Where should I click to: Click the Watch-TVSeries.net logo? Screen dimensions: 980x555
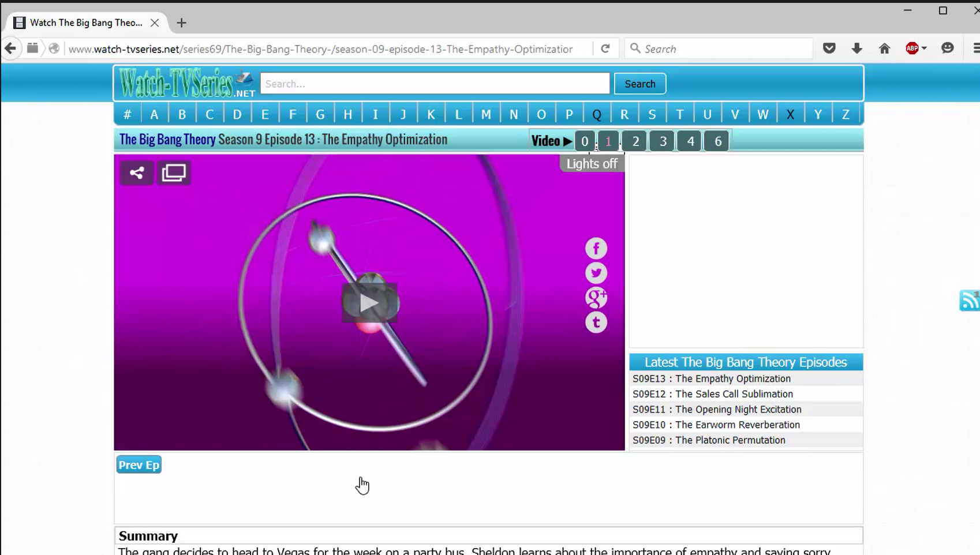(x=187, y=84)
